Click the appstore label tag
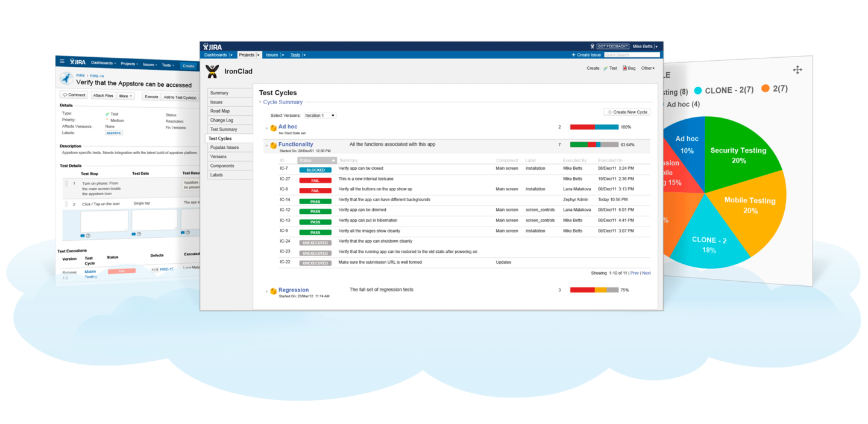This screenshot has width=868, height=424. coord(113,132)
